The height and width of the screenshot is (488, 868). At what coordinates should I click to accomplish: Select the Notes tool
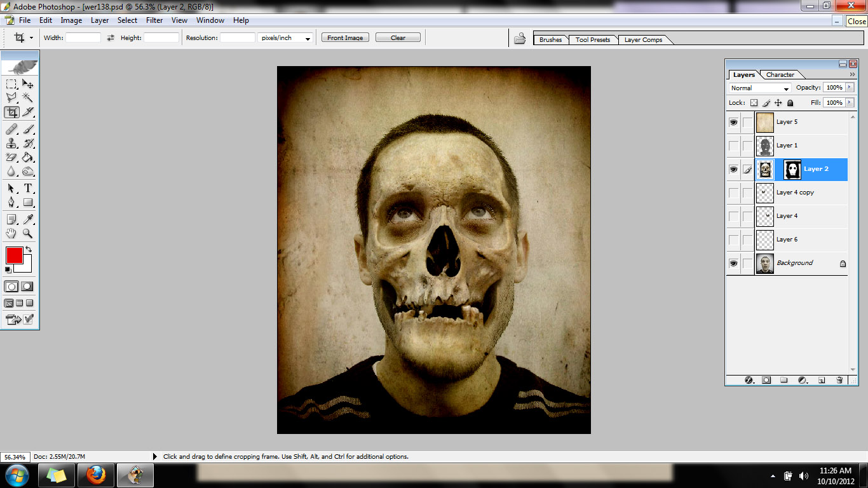tap(11, 219)
